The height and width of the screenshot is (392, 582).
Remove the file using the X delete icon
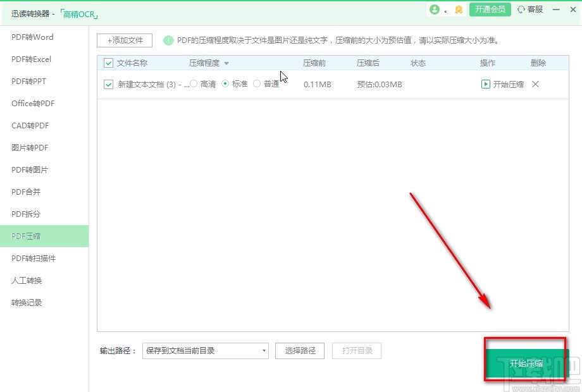(x=535, y=84)
